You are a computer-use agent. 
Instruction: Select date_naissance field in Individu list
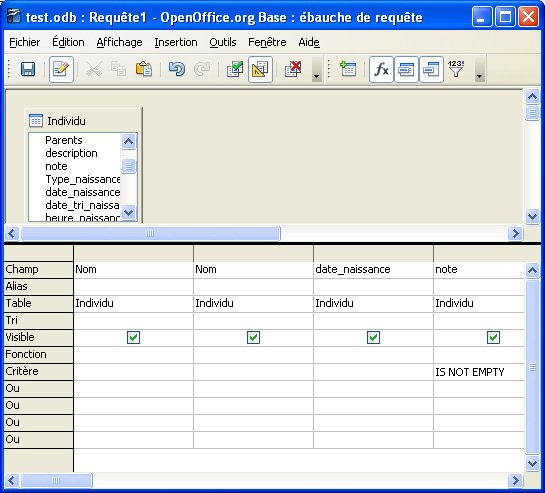tap(83, 192)
